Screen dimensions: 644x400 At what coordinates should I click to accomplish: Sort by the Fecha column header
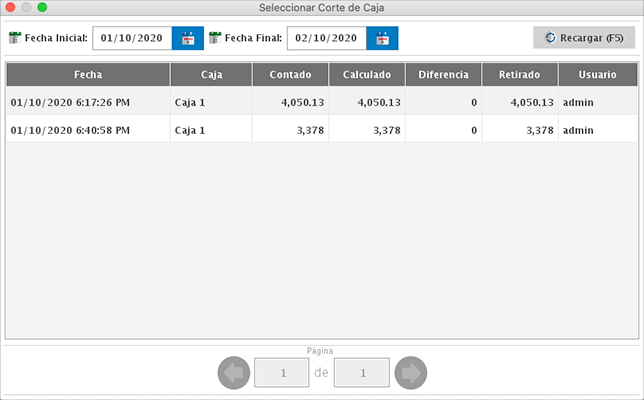[88, 75]
